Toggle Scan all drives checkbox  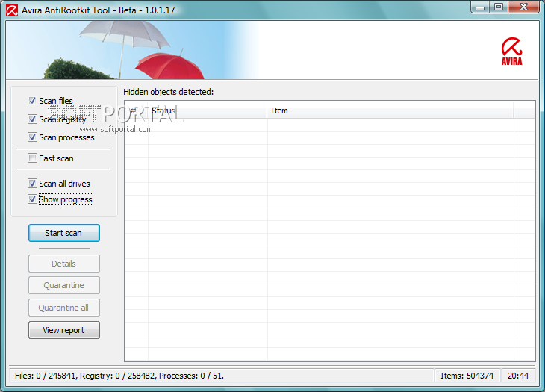(32, 183)
